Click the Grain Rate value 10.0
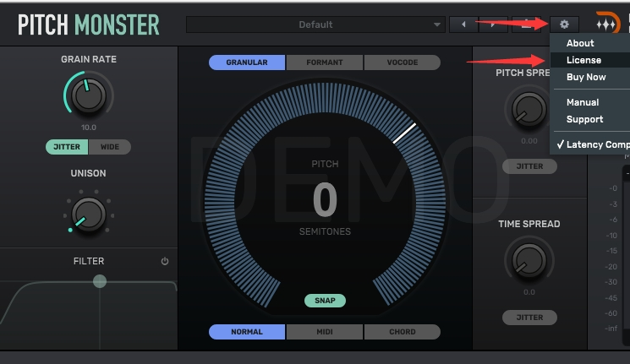The image size is (630, 364). pyautogui.click(x=89, y=128)
